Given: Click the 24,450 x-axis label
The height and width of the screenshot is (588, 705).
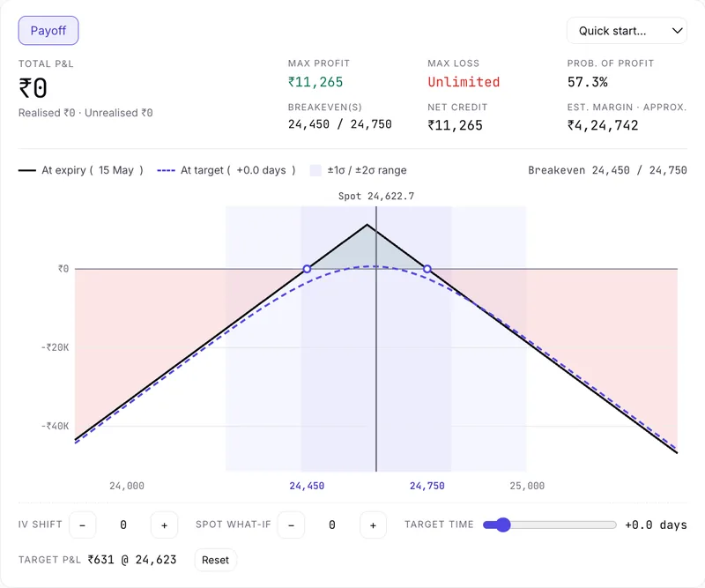Looking at the screenshot, I should (x=307, y=486).
